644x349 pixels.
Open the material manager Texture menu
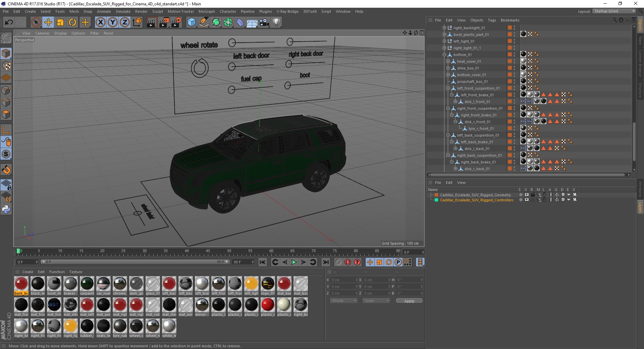(75, 272)
